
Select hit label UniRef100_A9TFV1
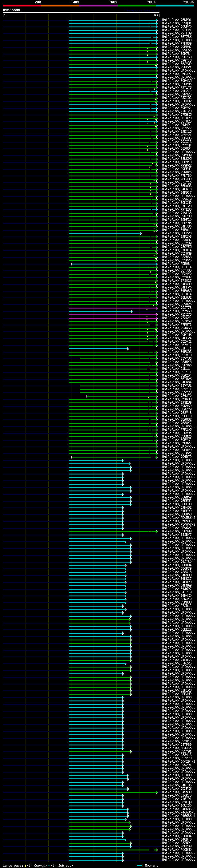[176, 30]
